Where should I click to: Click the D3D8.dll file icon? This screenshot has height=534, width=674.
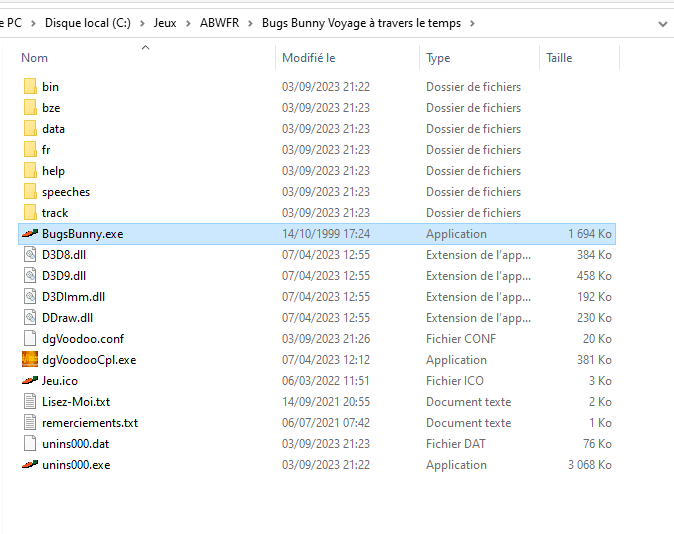tap(30, 255)
